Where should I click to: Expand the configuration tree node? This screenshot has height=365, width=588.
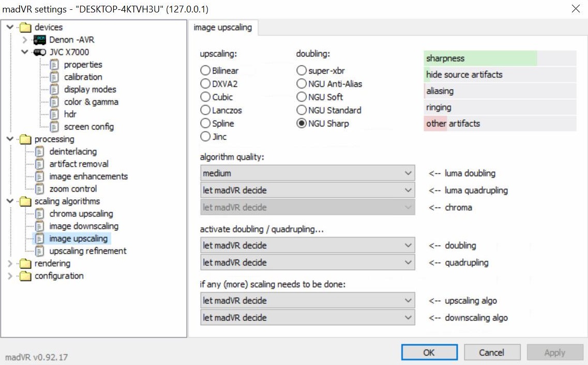point(10,276)
